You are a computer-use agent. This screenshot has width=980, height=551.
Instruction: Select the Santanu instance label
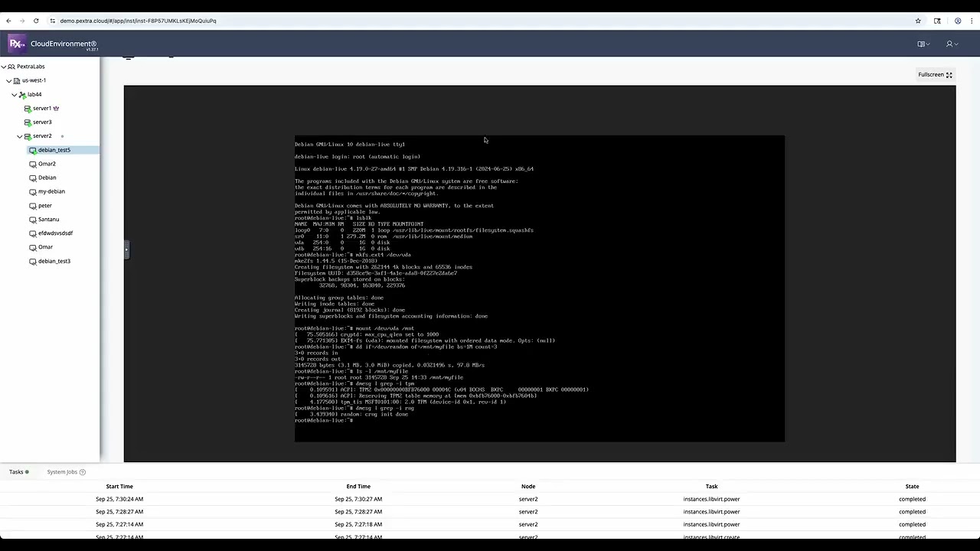click(x=48, y=220)
